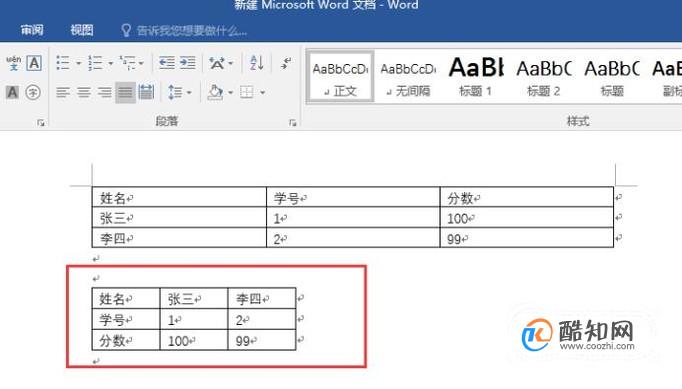
Task: Open shading color dropdown arrow
Action: [231, 92]
